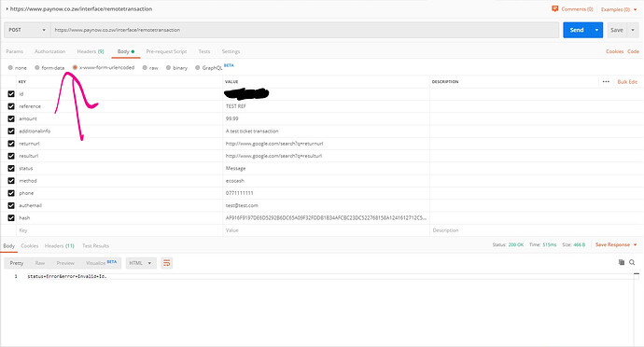Viewport: 644px width, 347px height.
Task: Uncheck the resulturl row checkbox
Action: pos(11,156)
